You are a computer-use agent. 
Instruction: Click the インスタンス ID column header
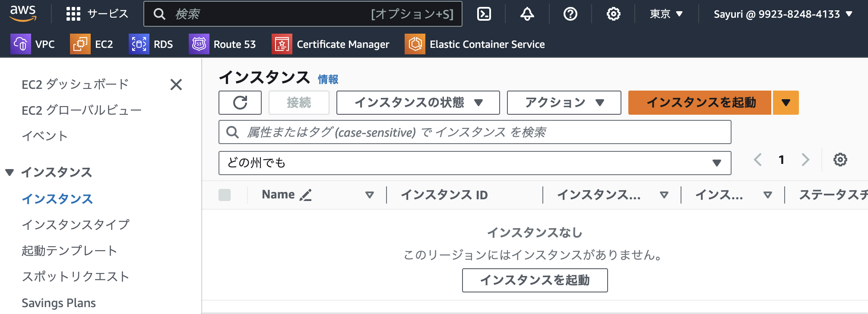point(444,195)
